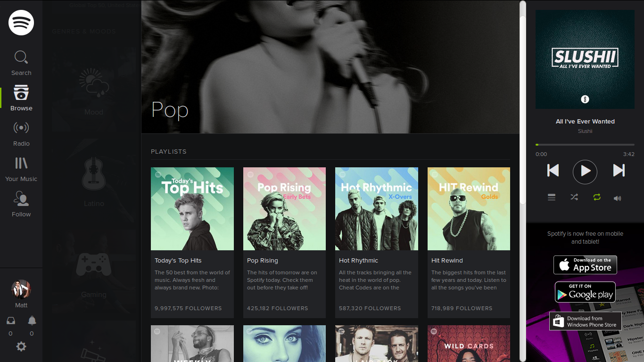Open the notifications bell
Screen dimensions: 644x362
[32, 321]
